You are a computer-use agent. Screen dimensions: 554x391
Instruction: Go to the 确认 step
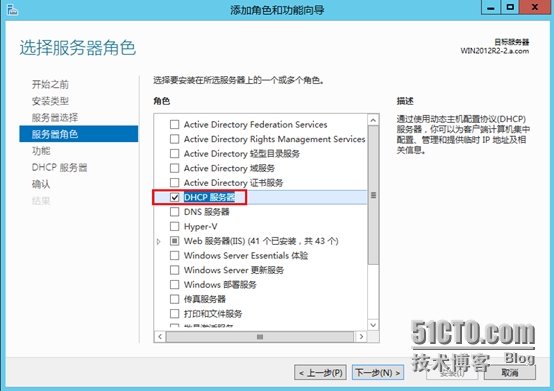point(41,184)
